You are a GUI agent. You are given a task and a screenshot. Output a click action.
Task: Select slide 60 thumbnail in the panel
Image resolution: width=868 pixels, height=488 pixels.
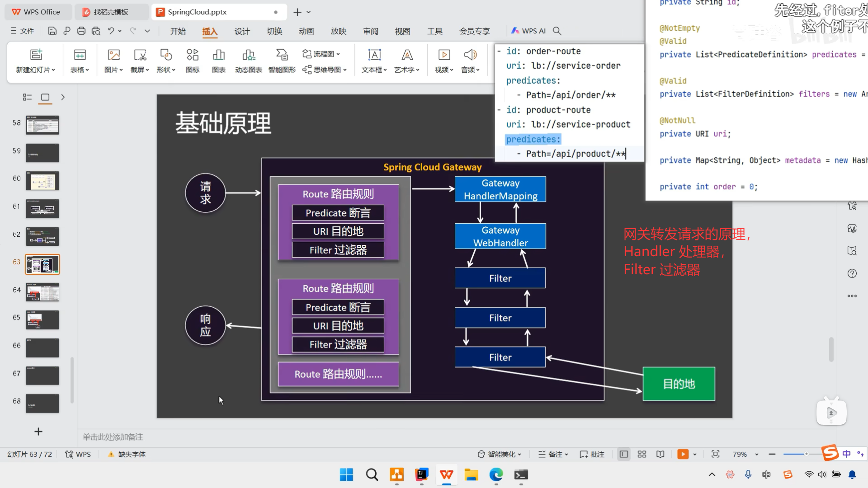pos(42,181)
